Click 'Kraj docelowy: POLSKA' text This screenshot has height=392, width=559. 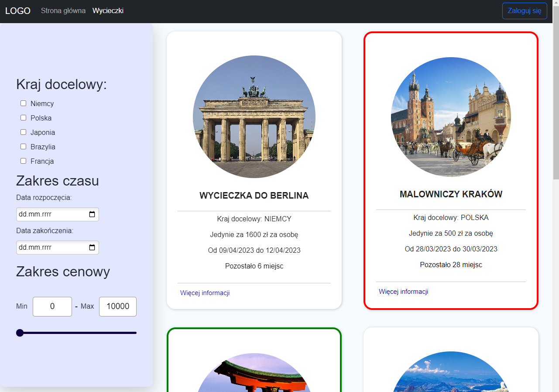point(451,217)
